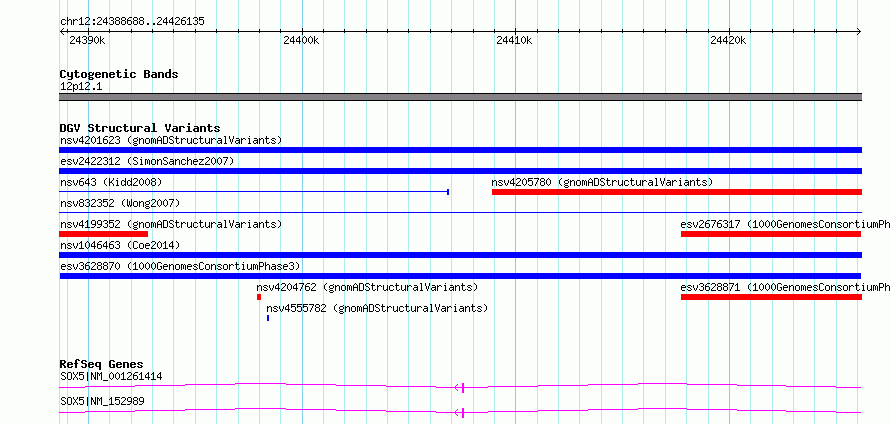The width and height of the screenshot is (890, 424).
Task: Open nsv832352 (Wong2007) variant label
Action: pos(120,203)
